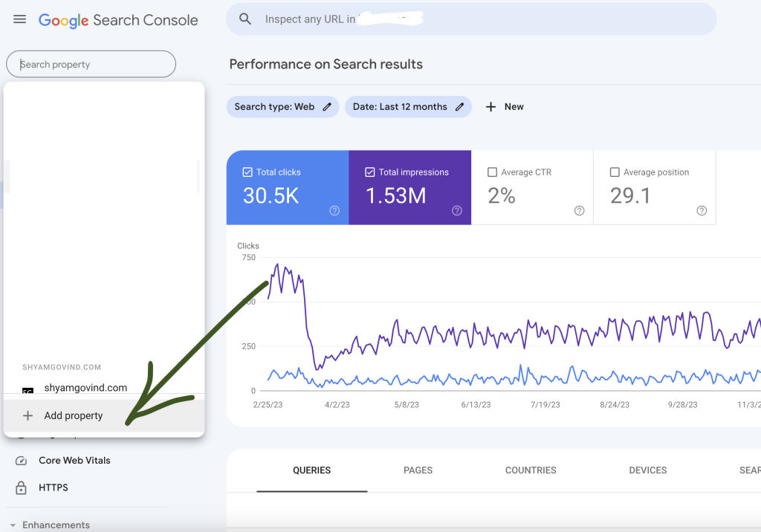Switch to the PAGES tab

click(418, 470)
